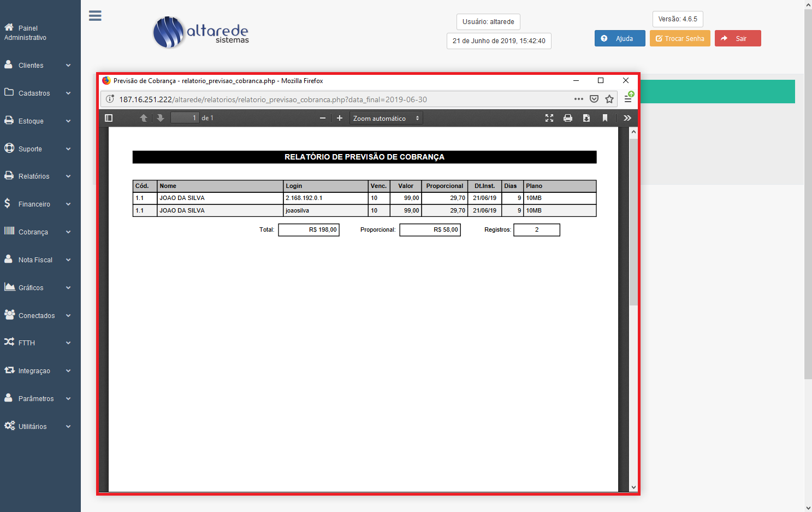Open the Zoom automático dropdown

(x=387, y=118)
